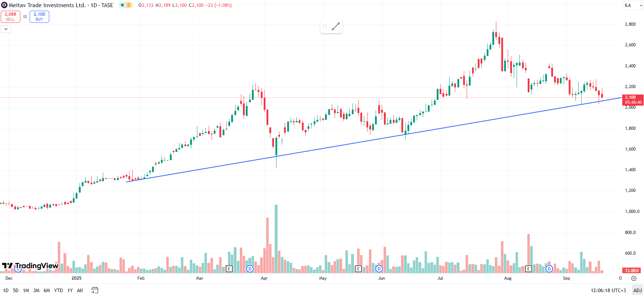Image resolution: width=644 pixels, height=295 pixels.
Task: Click the orange 'D' delayed data badge
Action: point(129,5)
